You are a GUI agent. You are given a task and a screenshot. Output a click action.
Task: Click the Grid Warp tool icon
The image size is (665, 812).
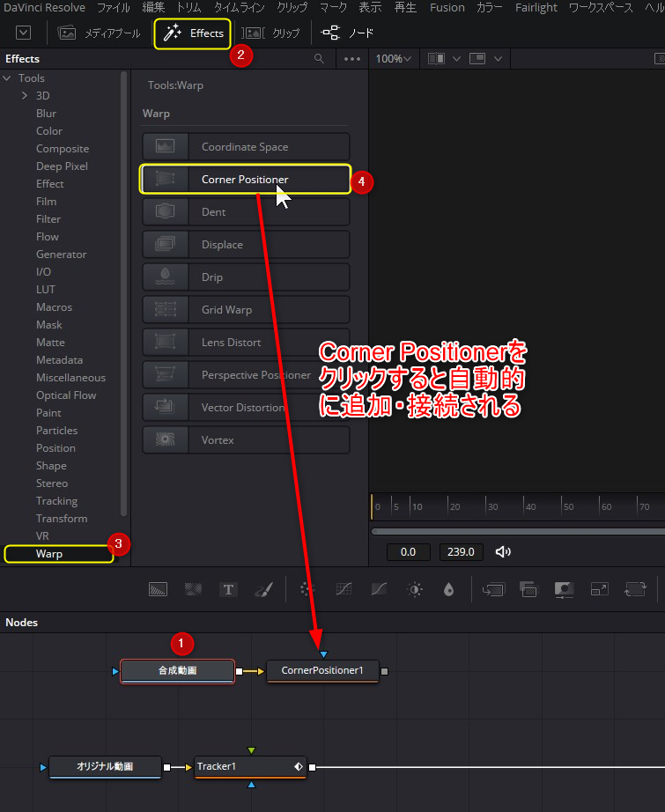pos(166,310)
